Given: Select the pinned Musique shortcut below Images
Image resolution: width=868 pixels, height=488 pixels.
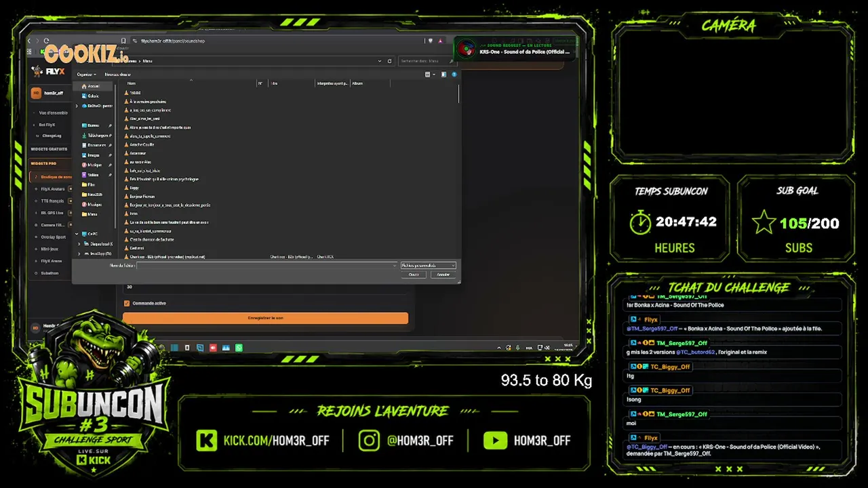Looking at the screenshot, I should pyautogui.click(x=92, y=165).
